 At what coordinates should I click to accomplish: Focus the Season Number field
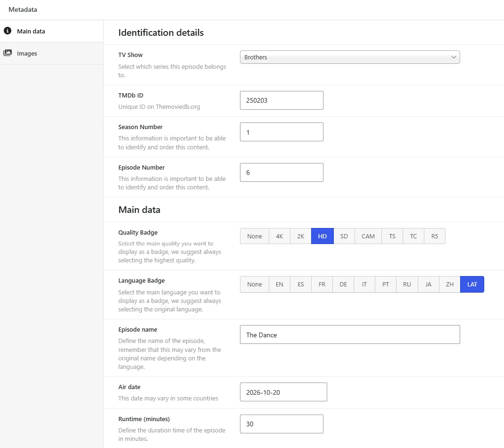[281, 132]
